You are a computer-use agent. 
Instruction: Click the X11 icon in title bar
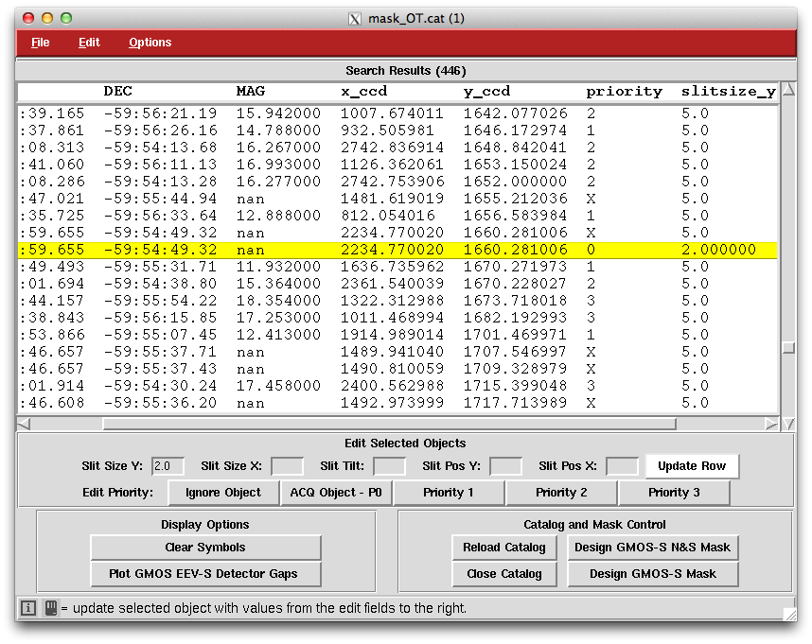click(355, 19)
